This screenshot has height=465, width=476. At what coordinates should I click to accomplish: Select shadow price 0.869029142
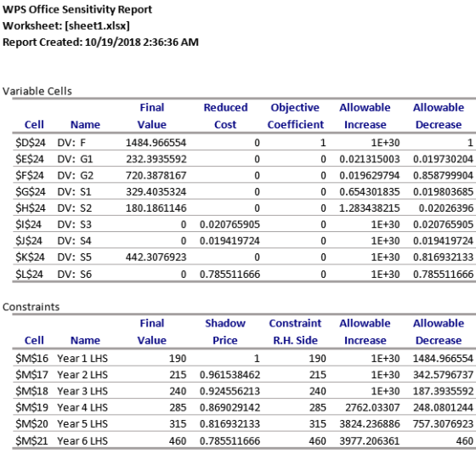click(x=229, y=408)
